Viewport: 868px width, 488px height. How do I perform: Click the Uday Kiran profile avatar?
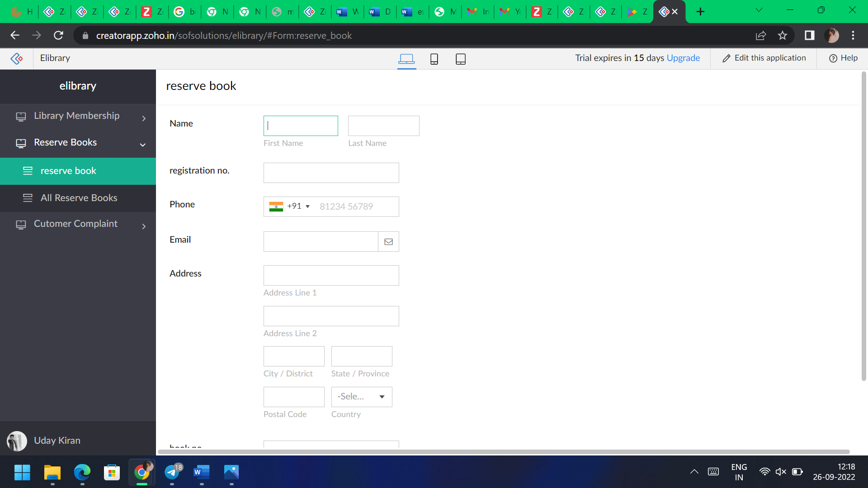click(x=17, y=441)
